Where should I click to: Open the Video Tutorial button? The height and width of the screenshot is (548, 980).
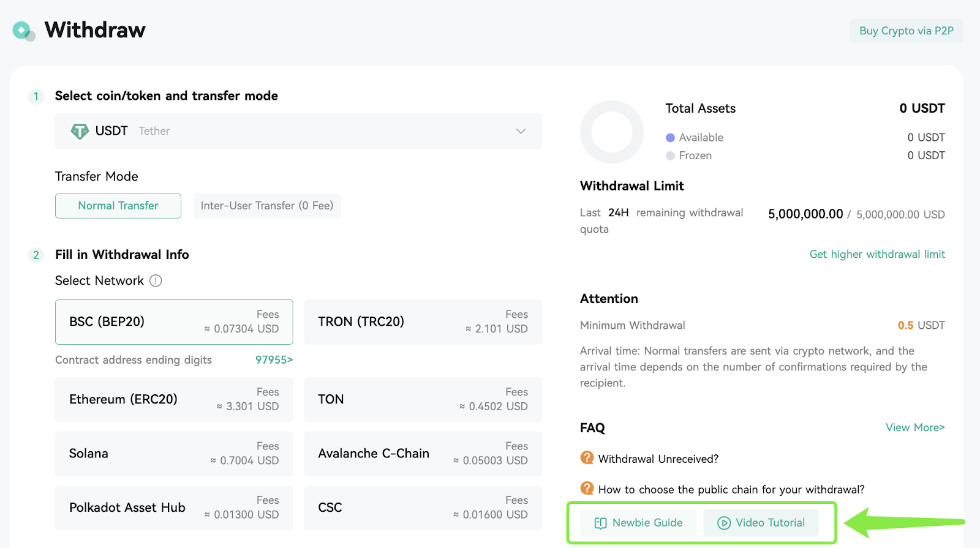coord(761,523)
